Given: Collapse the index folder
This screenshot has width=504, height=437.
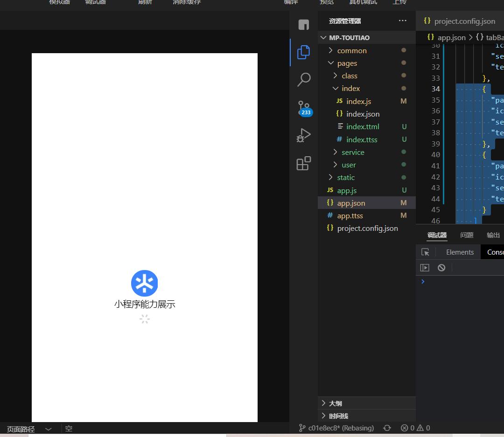Looking at the screenshot, I should click(x=350, y=89).
